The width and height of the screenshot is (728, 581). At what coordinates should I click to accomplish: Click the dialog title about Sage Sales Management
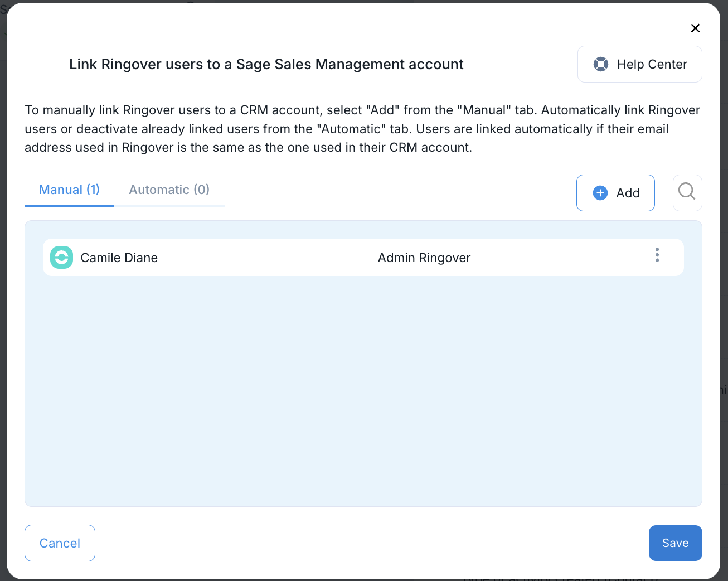tap(266, 65)
